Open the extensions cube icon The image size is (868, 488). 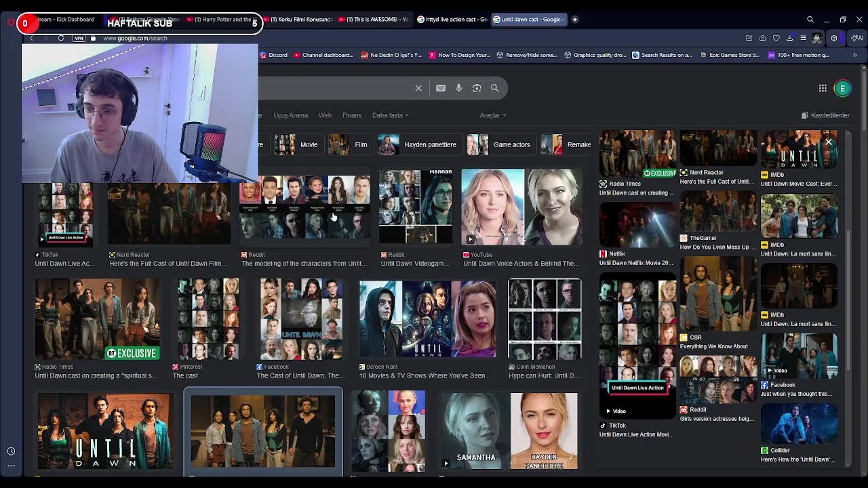click(x=834, y=38)
